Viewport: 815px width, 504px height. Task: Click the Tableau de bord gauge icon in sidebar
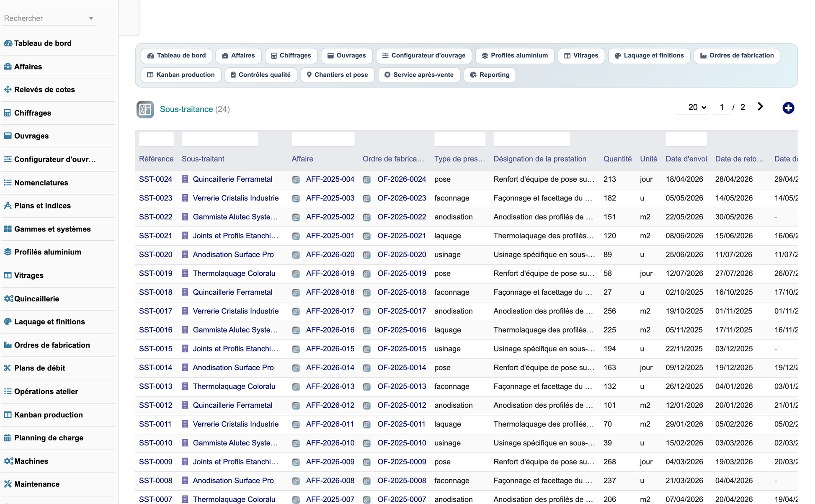[x=8, y=43]
